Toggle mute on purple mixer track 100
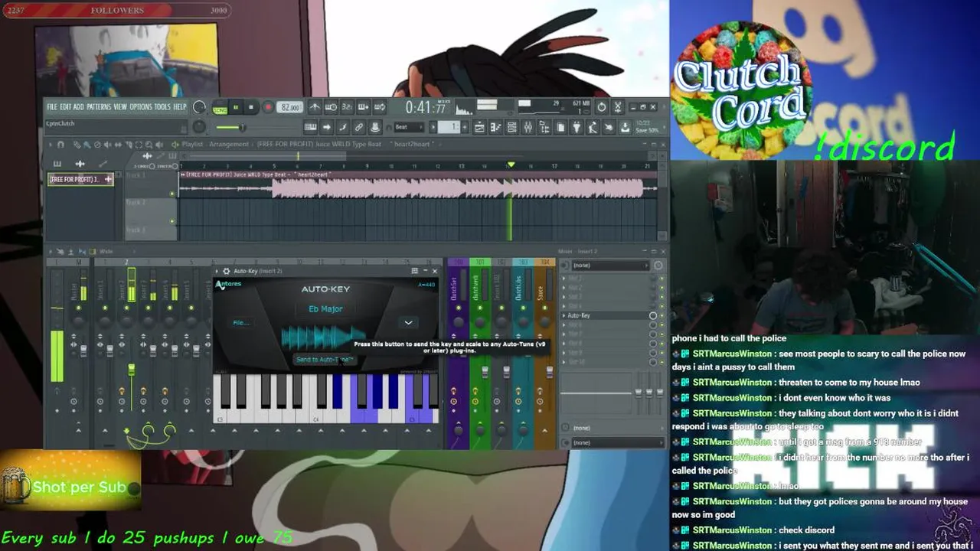This screenshot has height=551, width=980. (x=459, y=308)
